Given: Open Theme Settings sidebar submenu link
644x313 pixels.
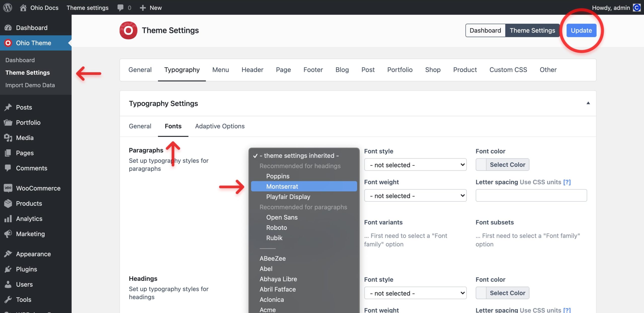Looking at the screenshot, I should pos(28,72).
